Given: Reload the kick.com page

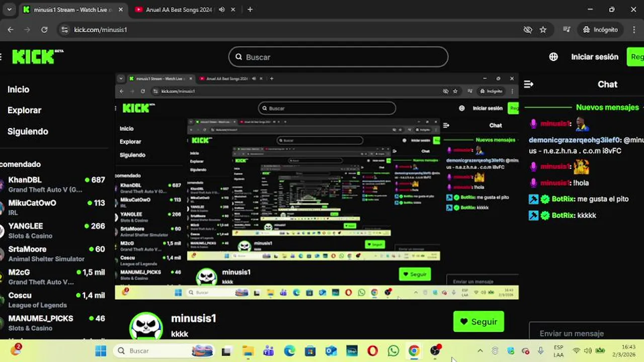Looking at the screenshot, I should [44, 30].
